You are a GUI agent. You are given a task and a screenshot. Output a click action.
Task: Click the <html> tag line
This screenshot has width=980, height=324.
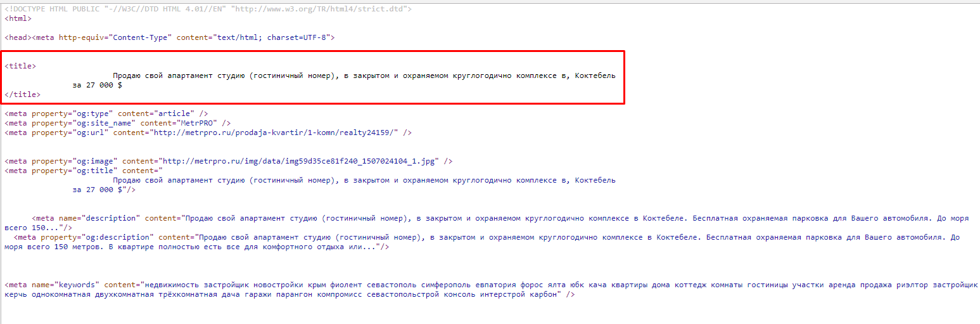point(18,18)
